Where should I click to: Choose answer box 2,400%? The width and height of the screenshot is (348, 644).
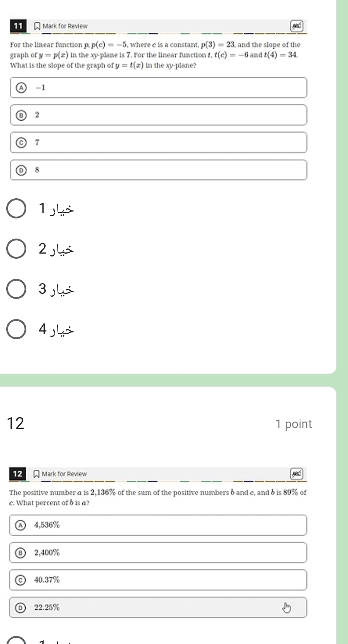[158, 553]
